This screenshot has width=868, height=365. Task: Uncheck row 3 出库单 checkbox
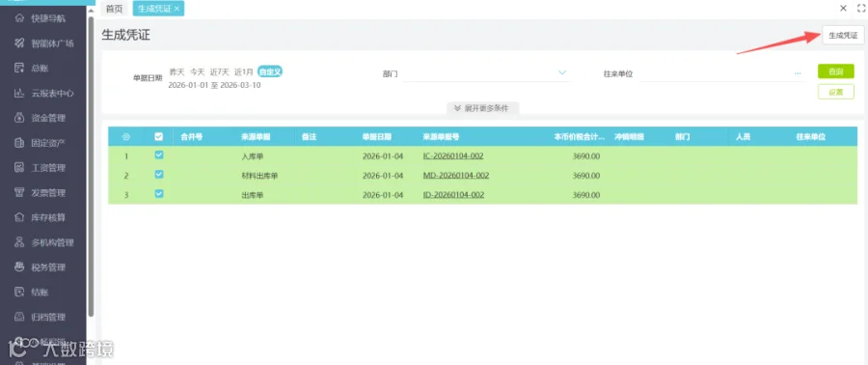coord(159,194)
